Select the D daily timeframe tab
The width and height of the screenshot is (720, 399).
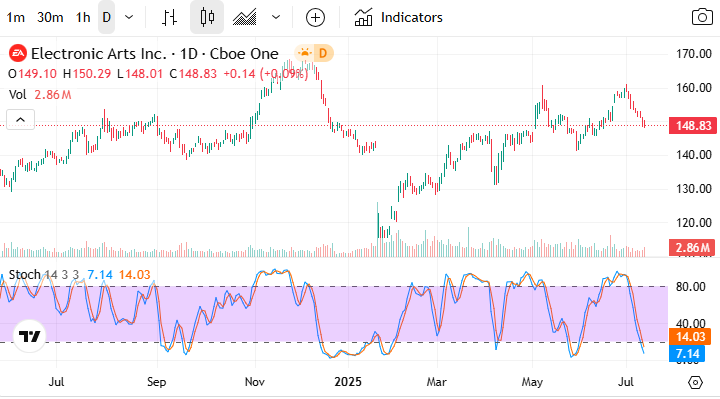(x=107, y=17)
